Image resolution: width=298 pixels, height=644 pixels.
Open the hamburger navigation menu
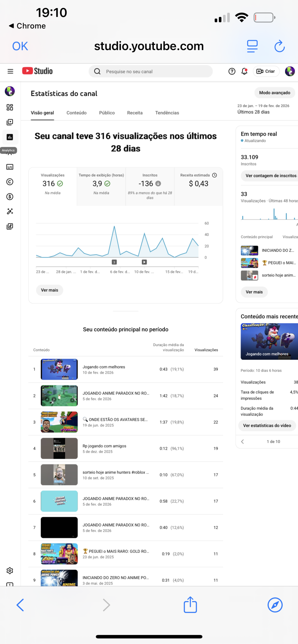point(10,71)
